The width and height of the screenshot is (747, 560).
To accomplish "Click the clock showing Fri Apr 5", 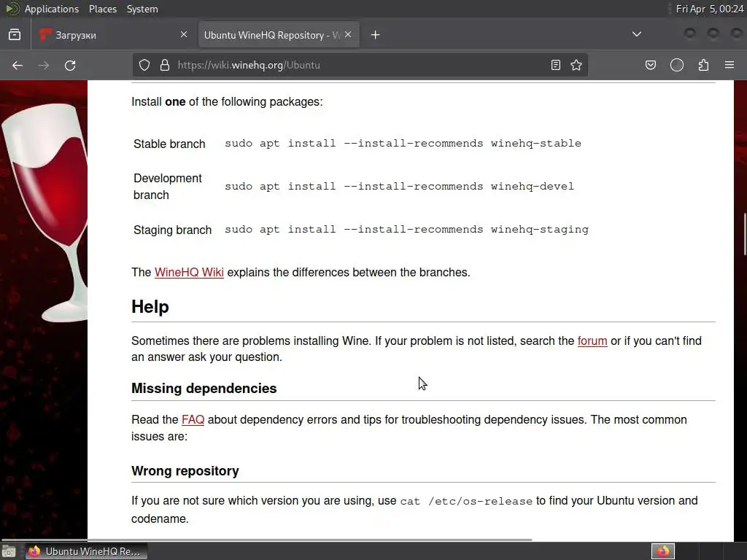I will [709, 9].
